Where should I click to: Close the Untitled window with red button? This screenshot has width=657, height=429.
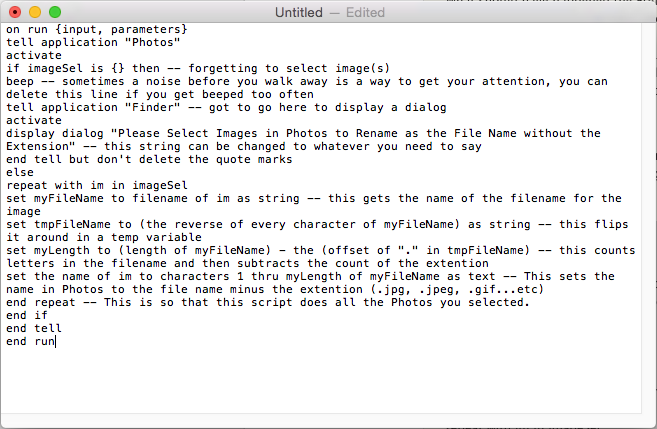click(15, 12)
